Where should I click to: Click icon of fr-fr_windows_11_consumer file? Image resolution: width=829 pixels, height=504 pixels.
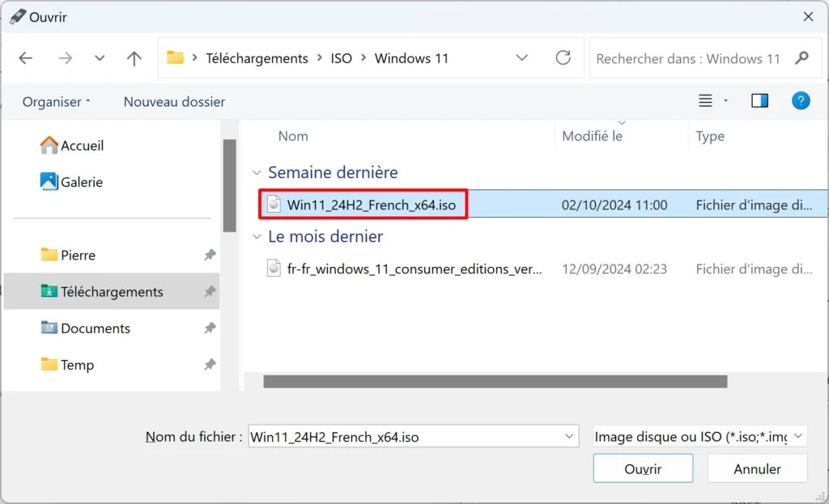coord(274,269)
